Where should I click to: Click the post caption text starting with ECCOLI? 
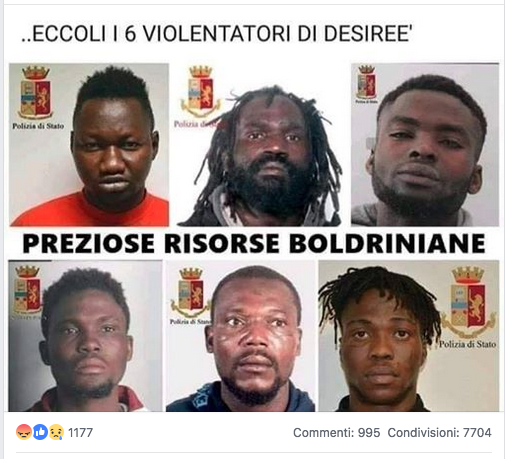[x=217, y=34]
